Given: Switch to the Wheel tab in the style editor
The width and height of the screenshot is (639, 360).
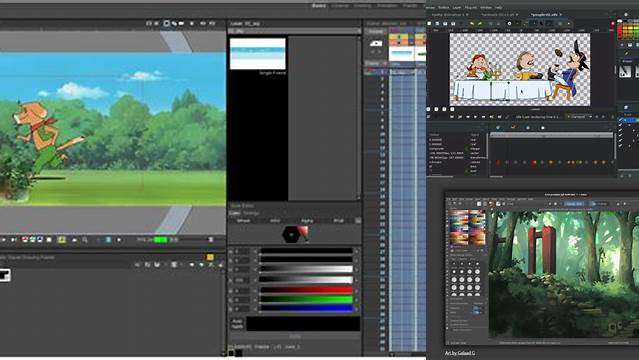Looking at the screenshot, I should click(243, 221).
